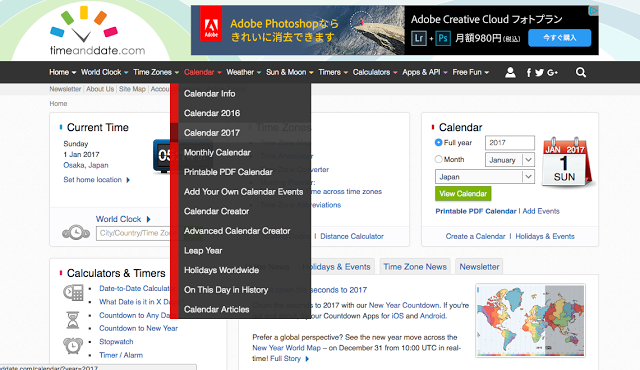Click the hourglass countdown icon
This screenshot has width=640, height=370.
click(x=73, y=320)
